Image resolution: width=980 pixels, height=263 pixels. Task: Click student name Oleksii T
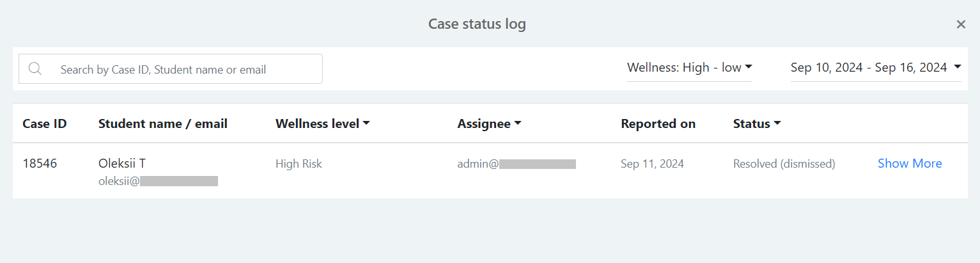coord(122,164)
